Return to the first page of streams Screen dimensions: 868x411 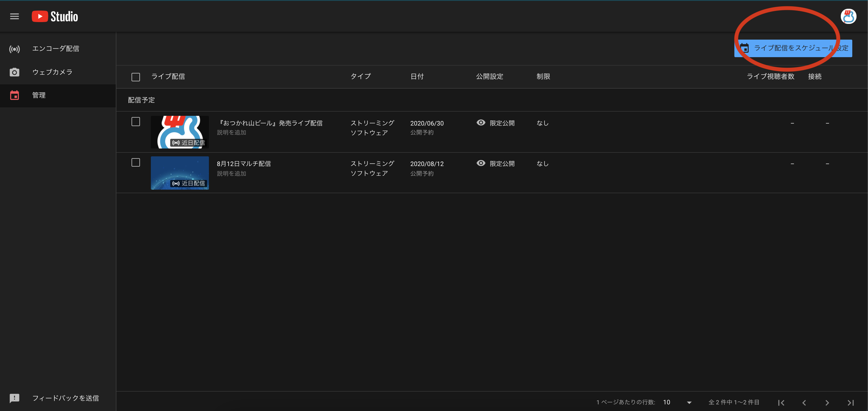781,402
